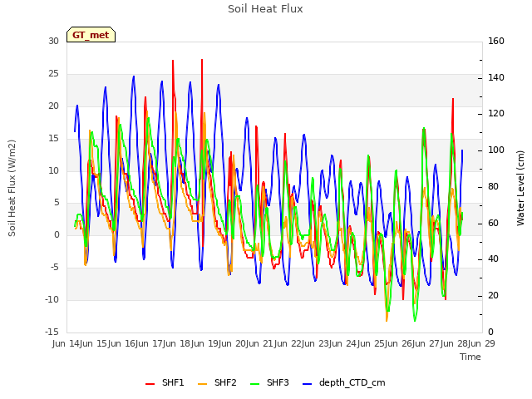Toggle the SHF3 series in legend
This screenshot has height=399, width=532.
[x=269, y=382]
